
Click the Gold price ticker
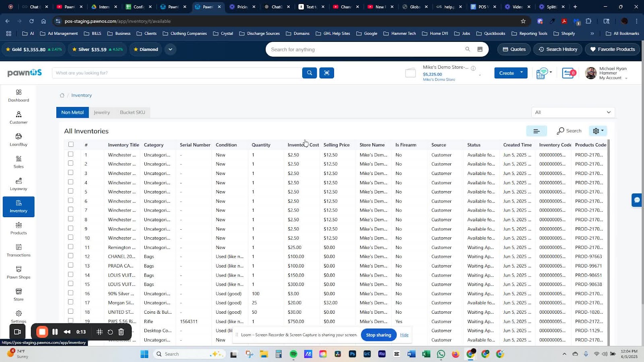[x=34, y=49]
